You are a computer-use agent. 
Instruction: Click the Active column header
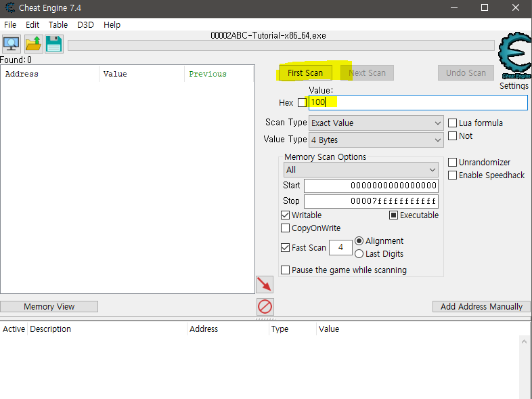pos(14,329)
